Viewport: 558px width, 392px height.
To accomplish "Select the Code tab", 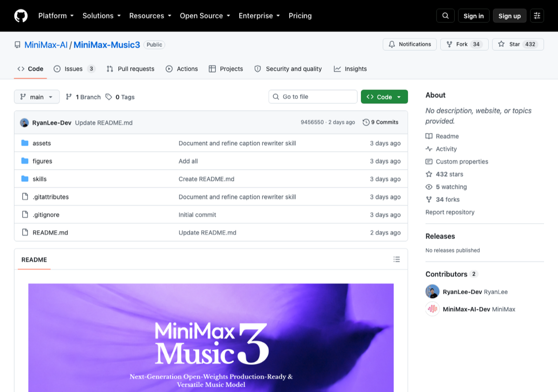I will (x=30, y=69).
